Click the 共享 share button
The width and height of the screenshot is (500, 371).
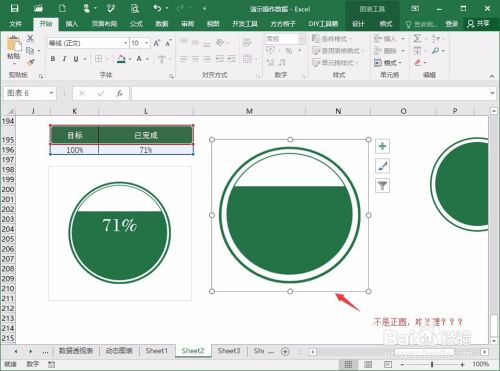pyautogui.click(x=479, y=24)
